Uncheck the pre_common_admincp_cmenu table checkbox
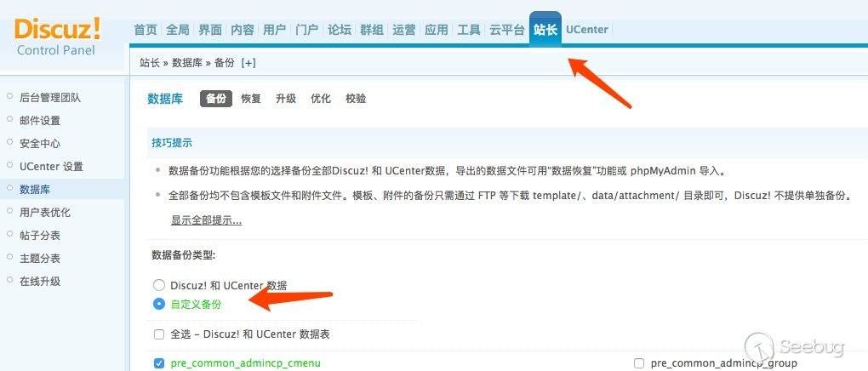The height and width of the screenshot is (371, 868). 159,363
